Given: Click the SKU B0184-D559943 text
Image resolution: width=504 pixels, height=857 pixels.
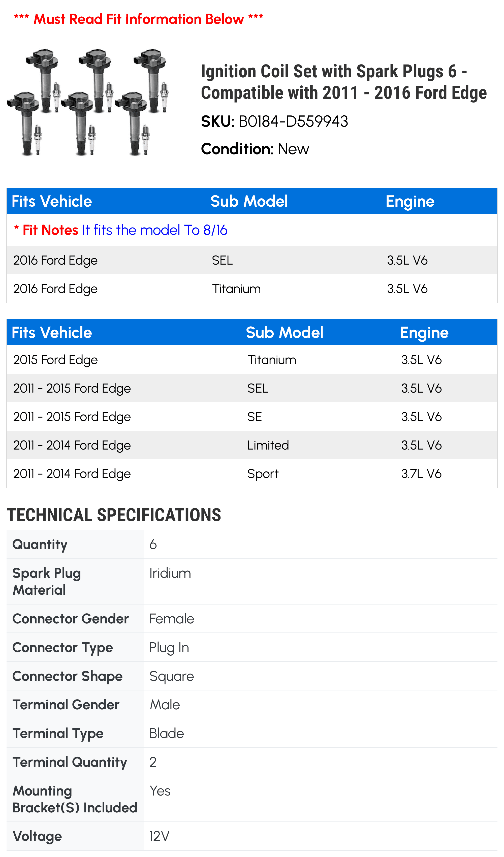Looking at the screenshot, I should click(274, 121).
